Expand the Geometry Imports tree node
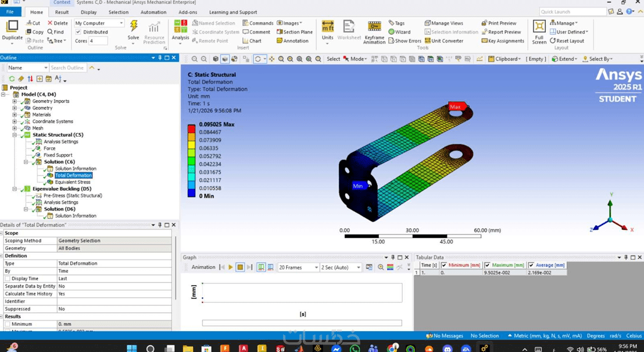Image resolution: width=644 pixels, height=352 pixels. [15, 101]
